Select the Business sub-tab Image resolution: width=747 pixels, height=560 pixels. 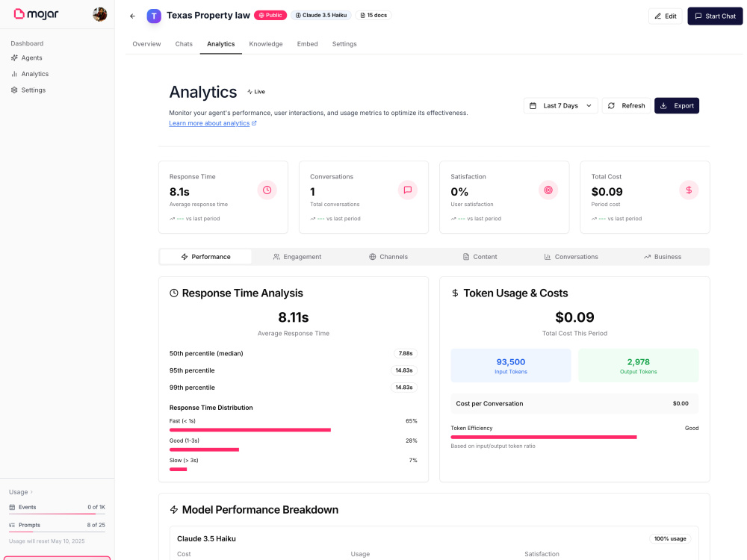click(663, 257)
